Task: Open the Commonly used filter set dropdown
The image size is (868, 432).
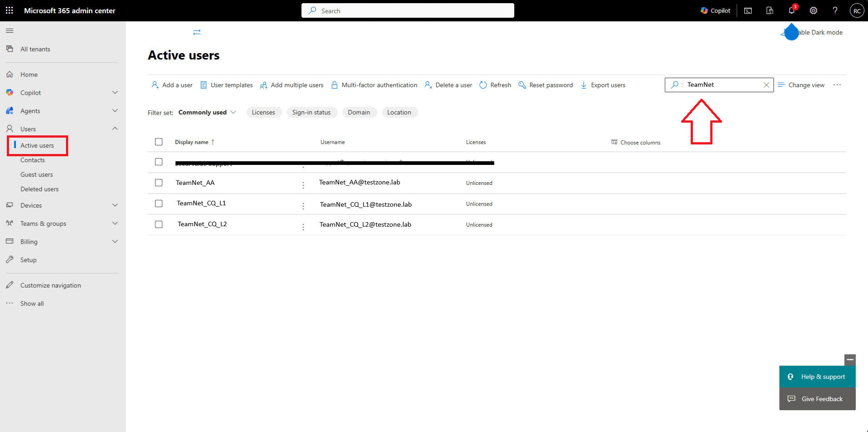Action: (x=207, y=112)
